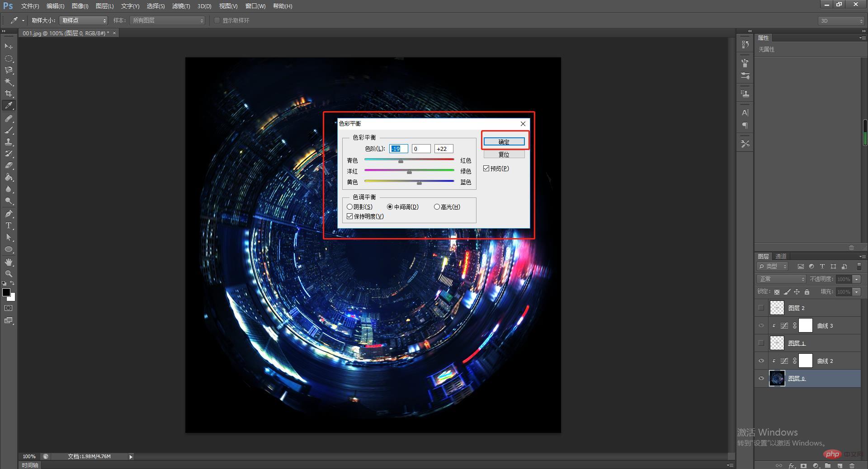Adjust the Magenta-Green slider handle

[409, 172]
